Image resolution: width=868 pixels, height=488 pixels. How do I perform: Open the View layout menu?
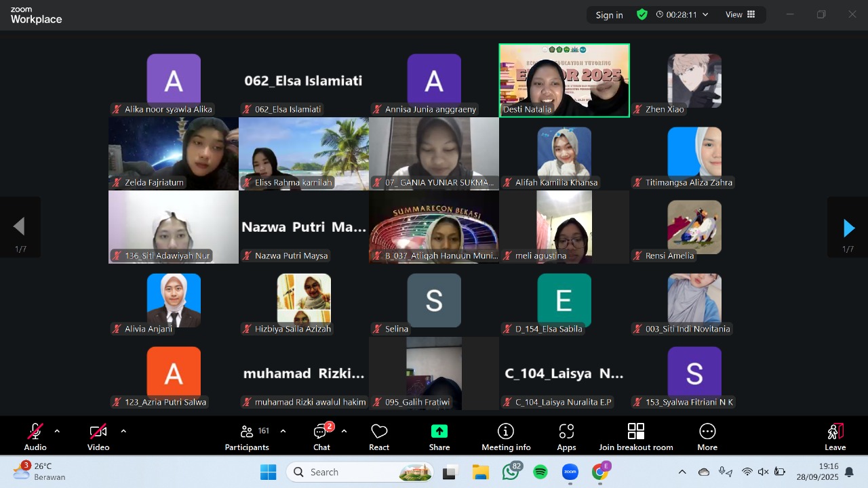pos(741,15)
